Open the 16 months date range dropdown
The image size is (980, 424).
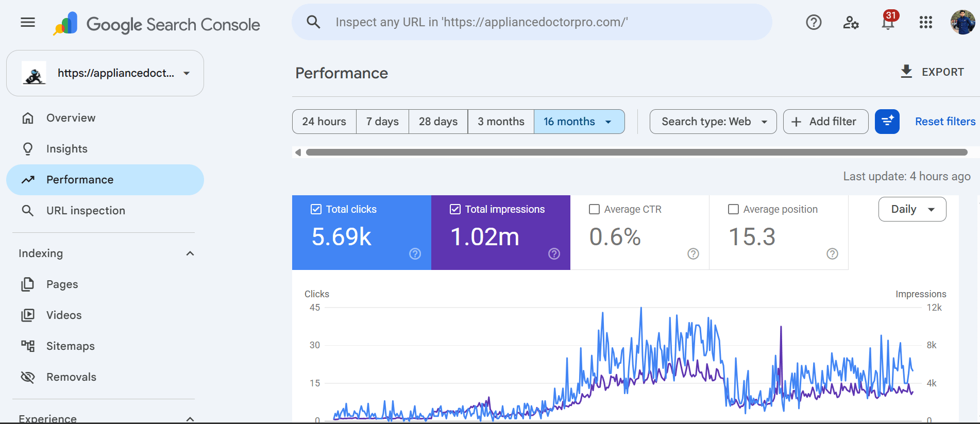(x=579, y=122)
